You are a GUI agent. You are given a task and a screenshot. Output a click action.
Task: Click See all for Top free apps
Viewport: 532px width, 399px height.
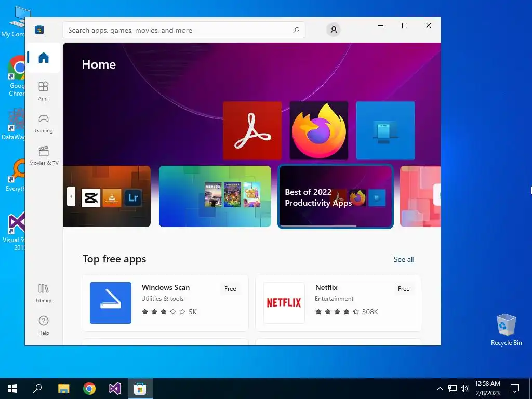point(404,260)
